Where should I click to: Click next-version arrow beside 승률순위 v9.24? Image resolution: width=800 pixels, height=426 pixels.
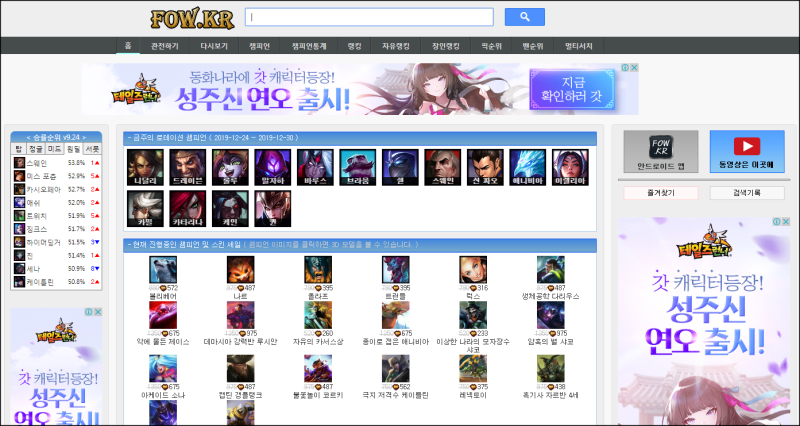(84, 137)
